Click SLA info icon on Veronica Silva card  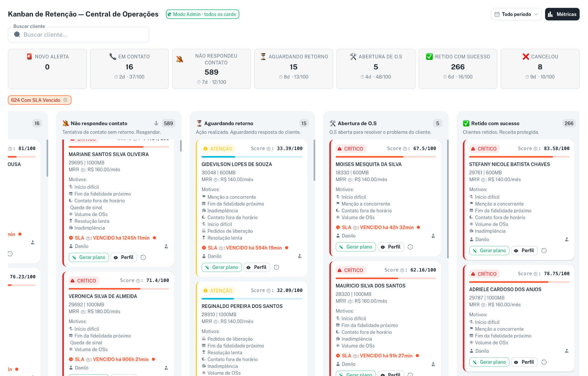pos(88,359)
